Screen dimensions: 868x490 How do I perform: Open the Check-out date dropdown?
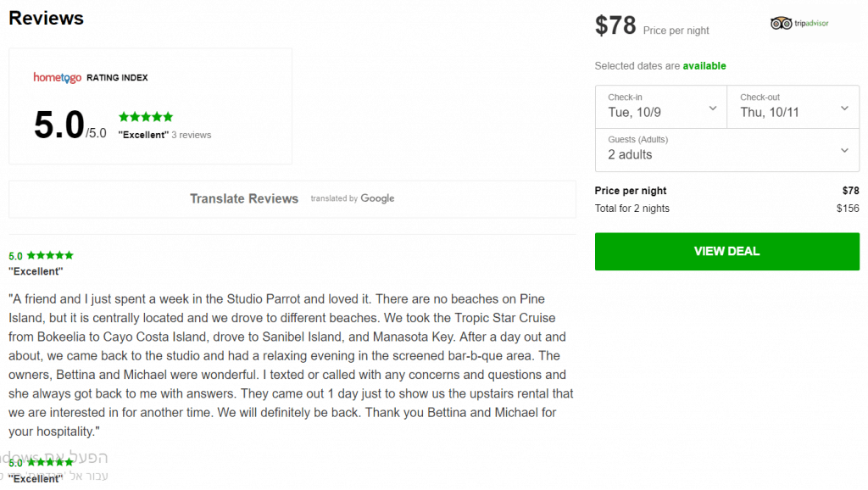click(793, 107)
